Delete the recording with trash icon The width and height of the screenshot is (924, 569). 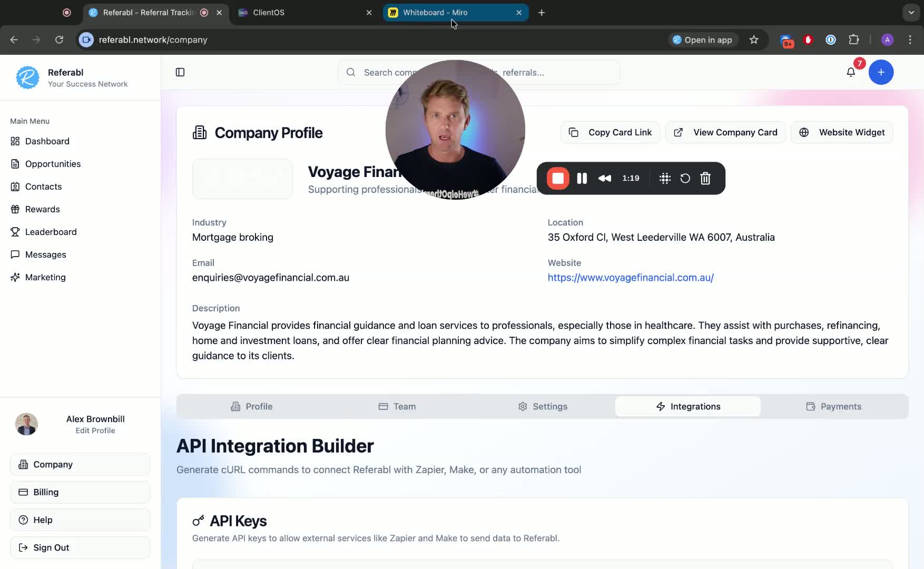click(705, 179)
